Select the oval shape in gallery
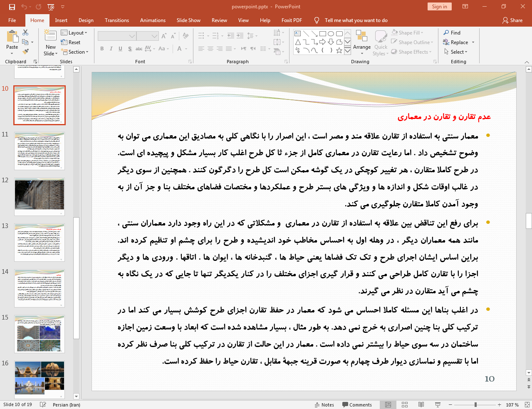532x409 pixels. [331, 34]
